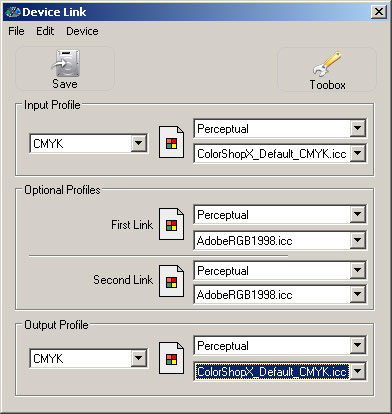Screen dimensions: 392x414
Task: Click the Second Link profile file icon
Action: click(x=171, y=281)
